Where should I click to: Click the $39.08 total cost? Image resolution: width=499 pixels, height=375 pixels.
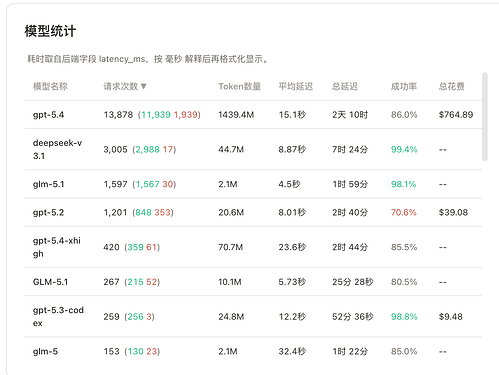pos(453,212)
